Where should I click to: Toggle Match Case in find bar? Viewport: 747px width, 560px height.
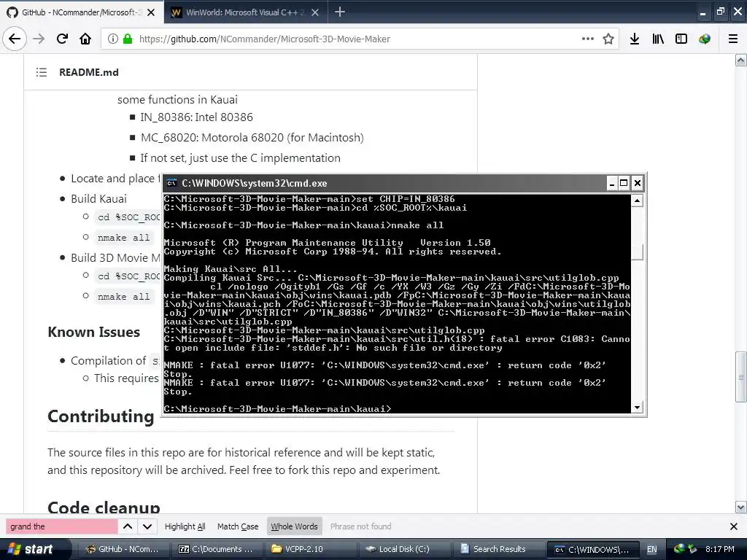238,526
